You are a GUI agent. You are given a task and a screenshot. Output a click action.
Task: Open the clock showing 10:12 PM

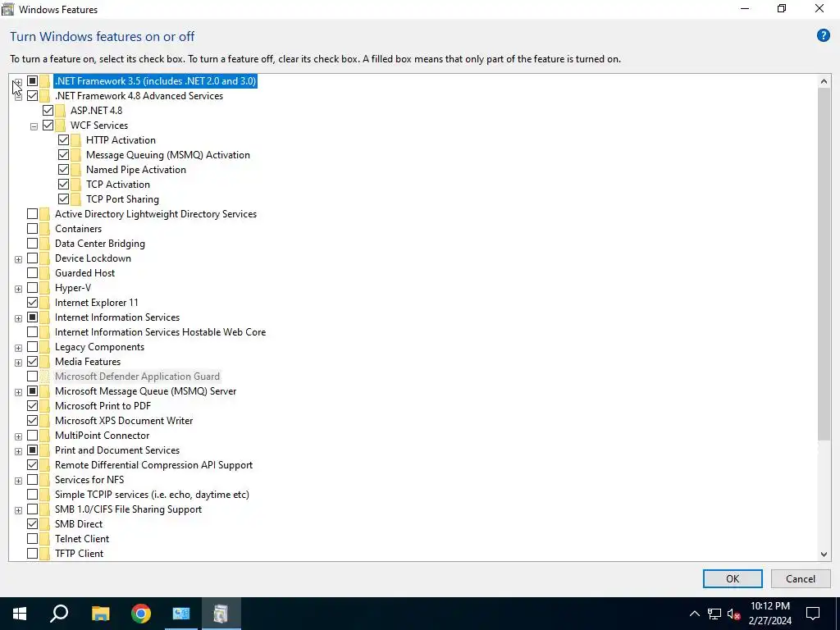point(769,614)
